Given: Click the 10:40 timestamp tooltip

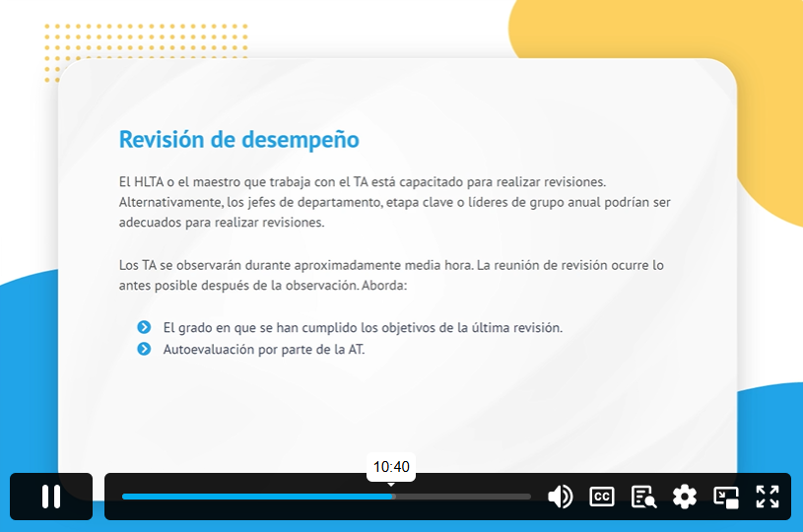Looking at the screenshot, I should pos(391,467).
